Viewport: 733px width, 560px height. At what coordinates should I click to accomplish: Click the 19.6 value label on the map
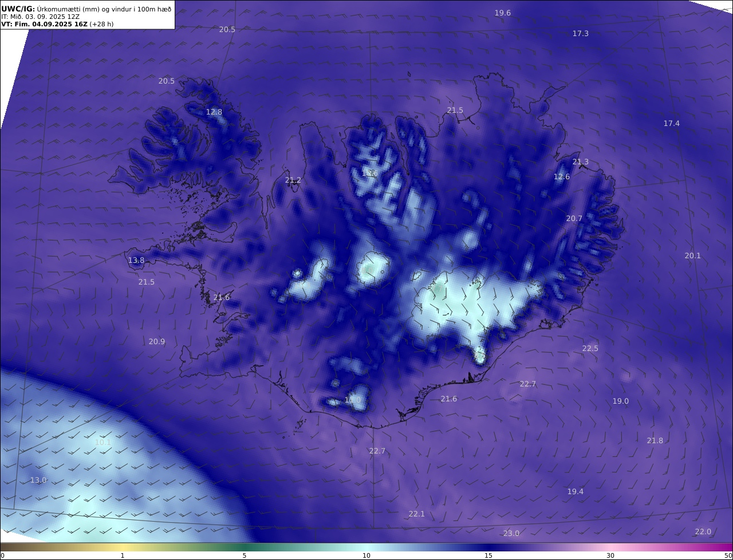point(503,13)
